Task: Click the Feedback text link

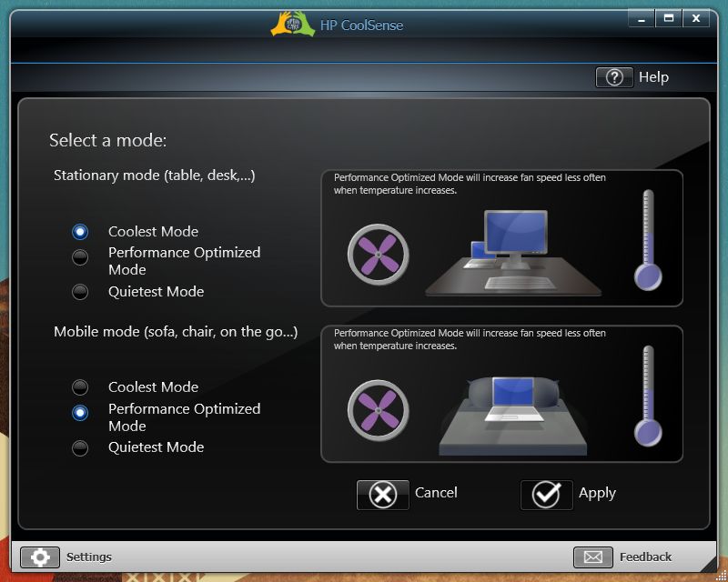Action: (645, 557)
